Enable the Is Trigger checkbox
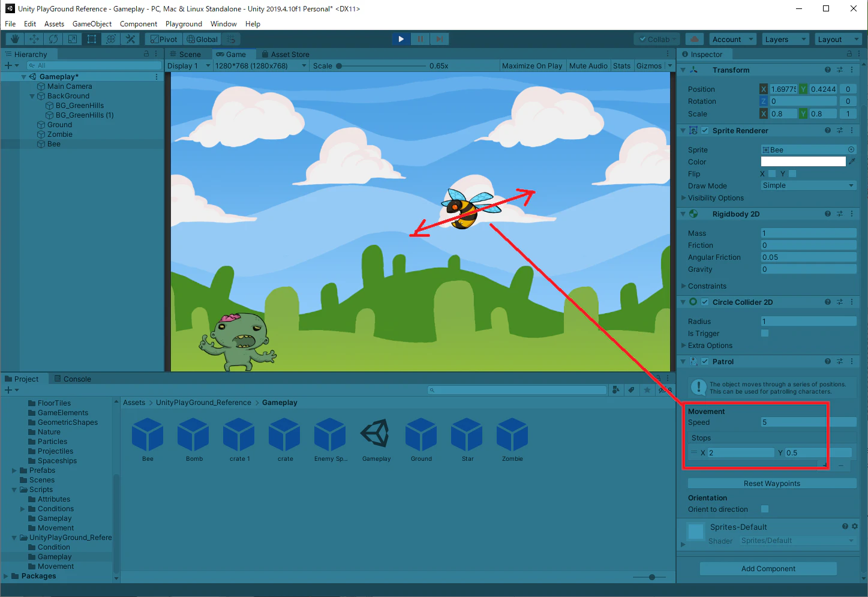The image size is (868, 597). pyautogui.click(x=765, y=333)
